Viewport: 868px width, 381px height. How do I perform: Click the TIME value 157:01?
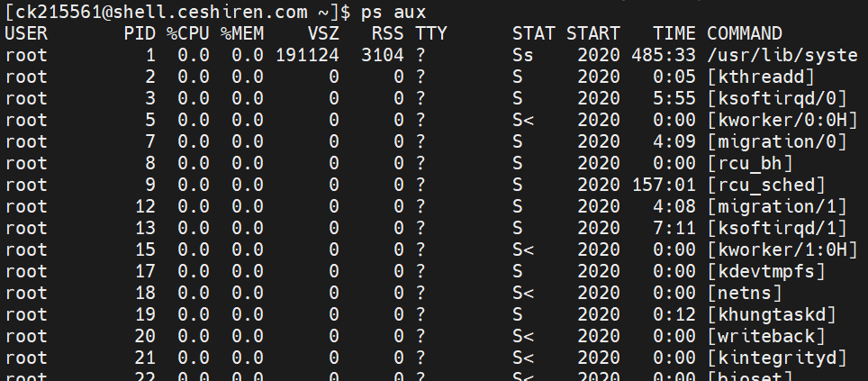pos(664,185)
